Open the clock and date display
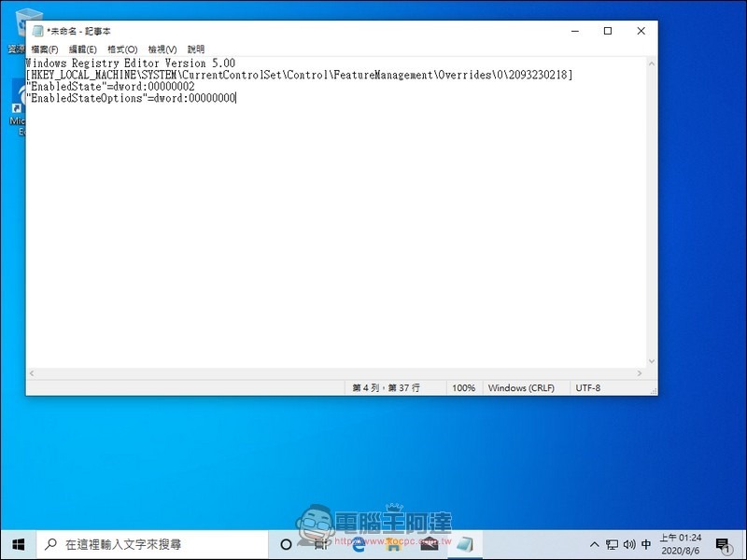Image resolution: width=747 pixels, height=560 pixels. click(681, 544)
